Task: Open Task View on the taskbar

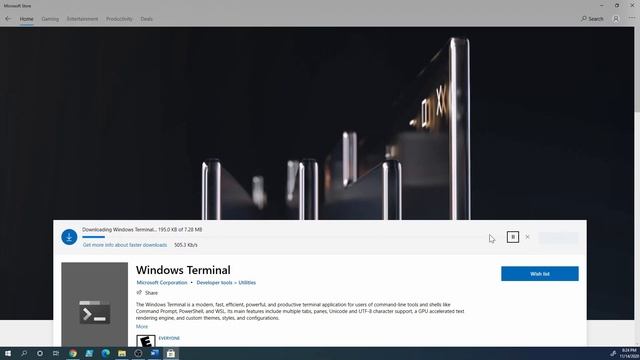Action: [56, 353]
